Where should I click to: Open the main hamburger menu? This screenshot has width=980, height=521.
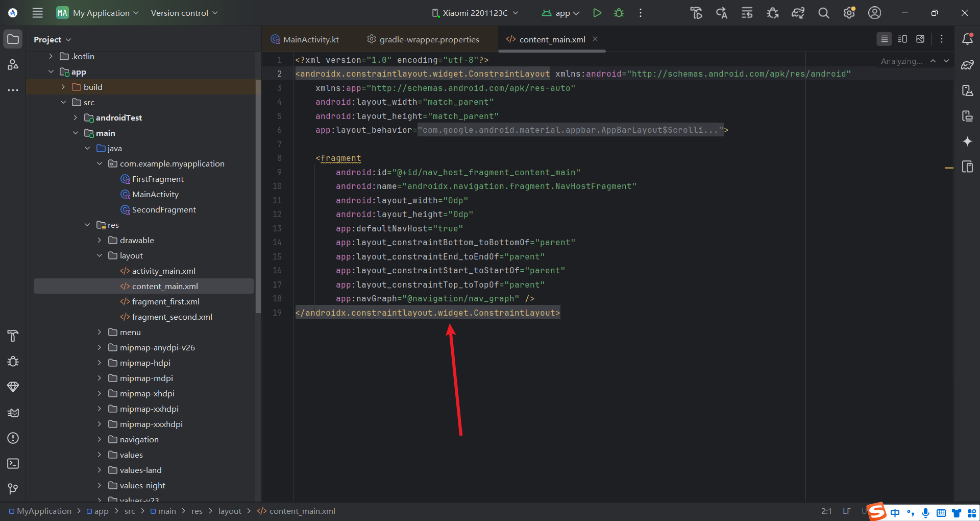coord(38,13)
